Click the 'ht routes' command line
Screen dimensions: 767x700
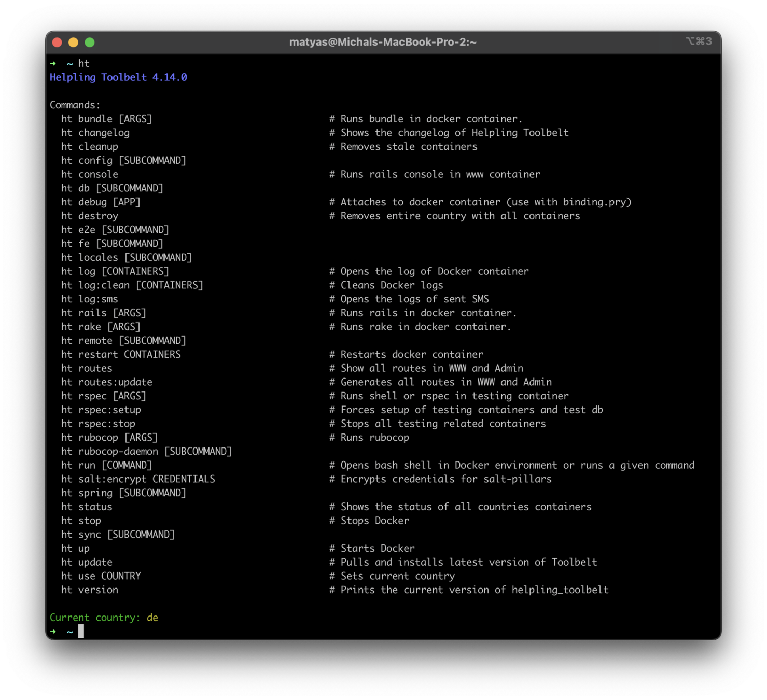[87, 369]
